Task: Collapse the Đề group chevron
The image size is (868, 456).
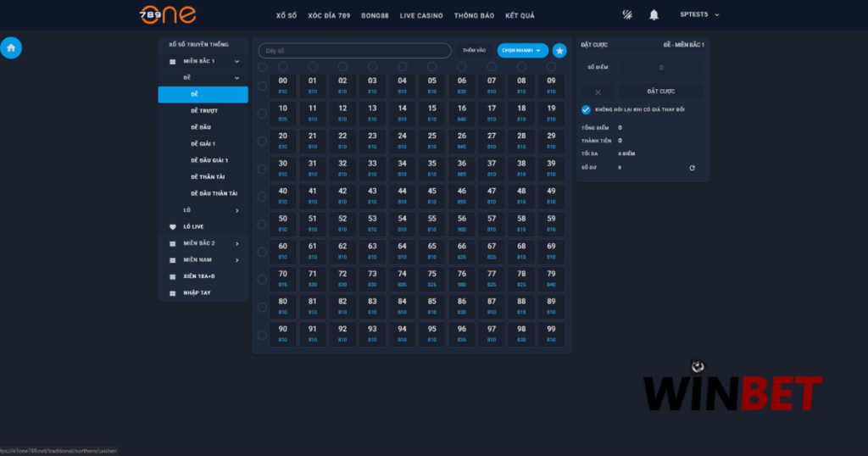Action: [x=237, y=78]
